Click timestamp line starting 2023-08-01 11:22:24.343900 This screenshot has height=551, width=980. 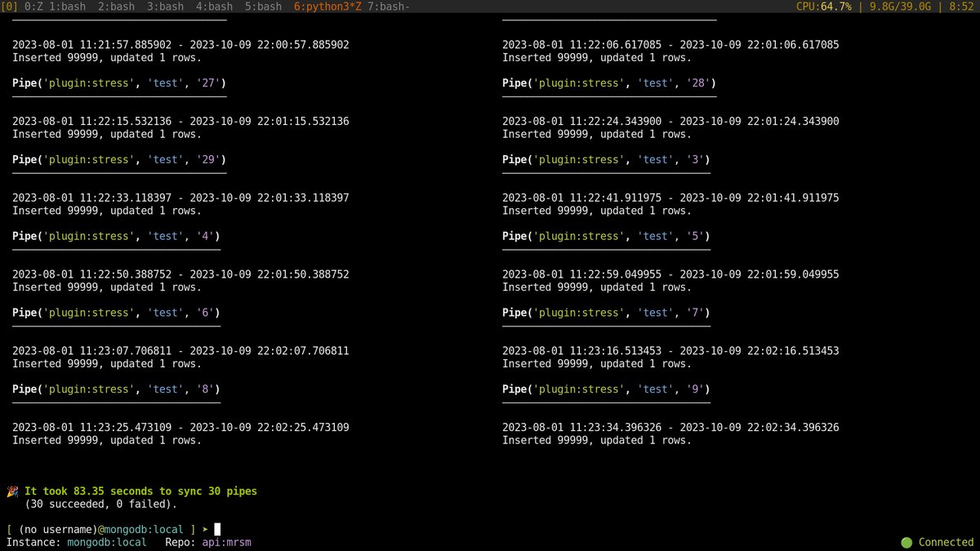[670, 122]
